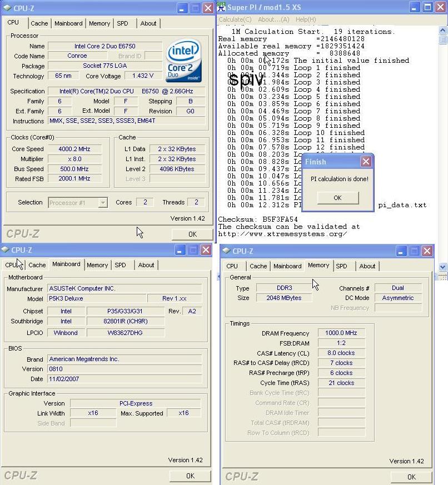The height and width of the screenshot is (485, 448).
Task: Select About tab in Mainboard CPU-Z window
Action: coord(146,265)
